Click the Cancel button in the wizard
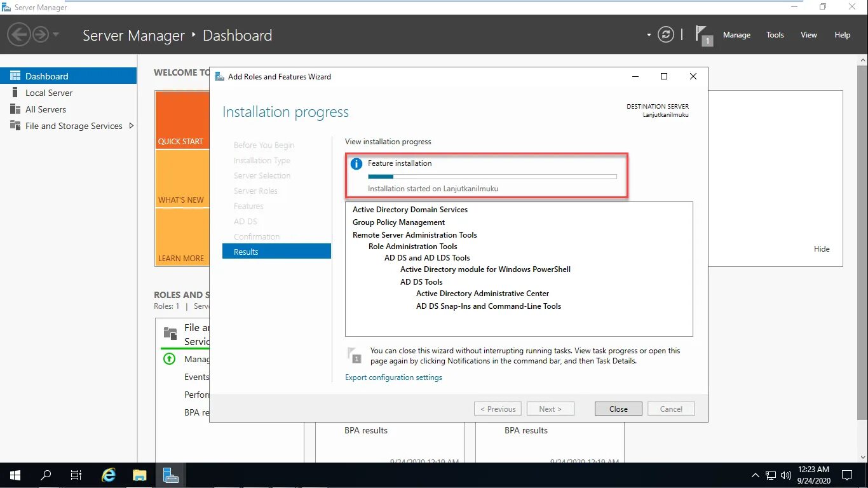The height and width of the screenshot is (488, 868). point(671,409)
